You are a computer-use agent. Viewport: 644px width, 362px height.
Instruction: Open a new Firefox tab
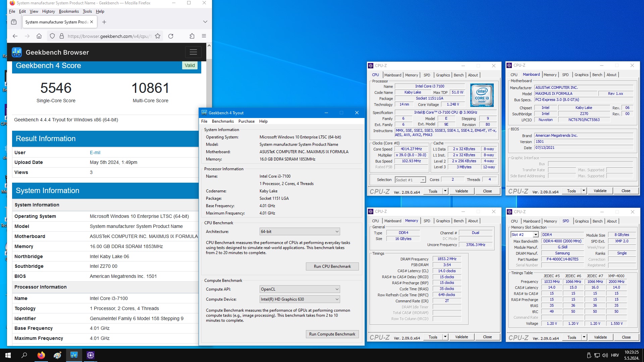coord(104,22)
